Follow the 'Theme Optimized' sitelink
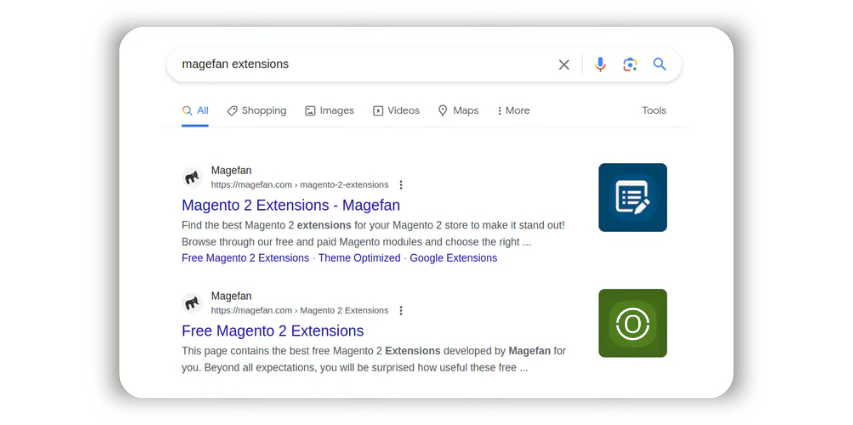 [359, 258]
